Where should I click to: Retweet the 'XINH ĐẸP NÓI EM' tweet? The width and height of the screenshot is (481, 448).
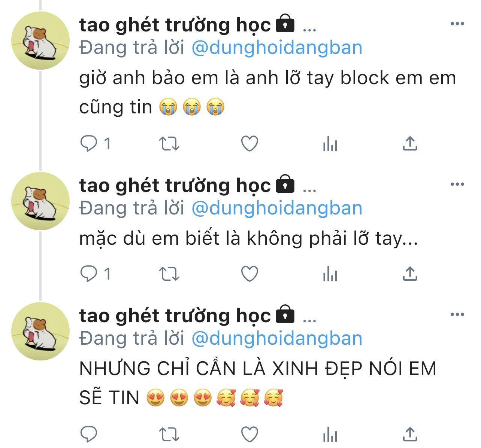[x=169, y=435]
